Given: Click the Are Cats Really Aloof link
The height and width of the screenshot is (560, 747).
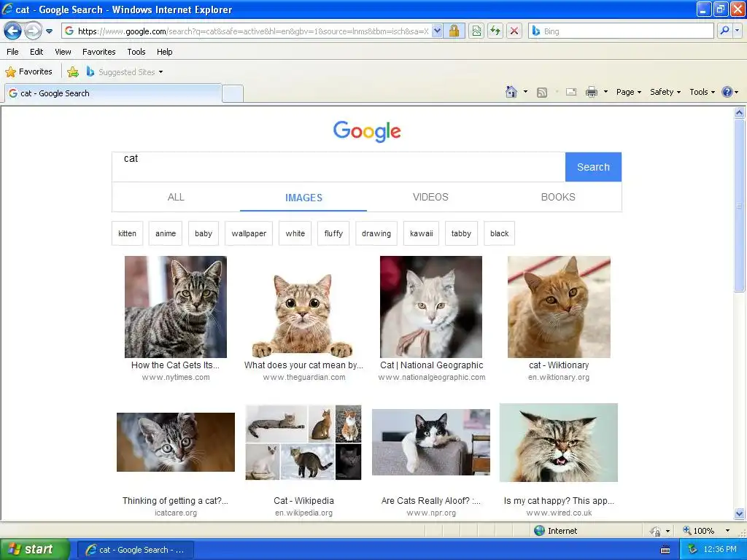Looking at the screenshot, I should [430, 500].
